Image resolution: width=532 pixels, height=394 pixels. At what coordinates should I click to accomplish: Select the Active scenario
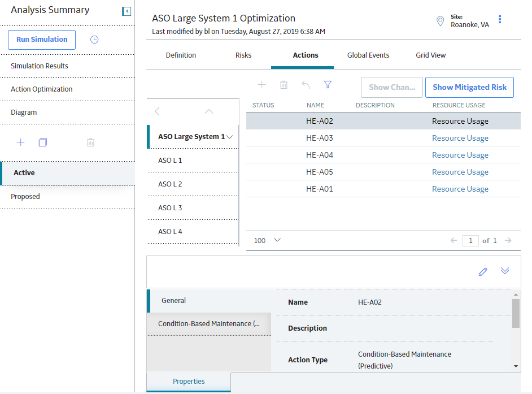point(68,173)
